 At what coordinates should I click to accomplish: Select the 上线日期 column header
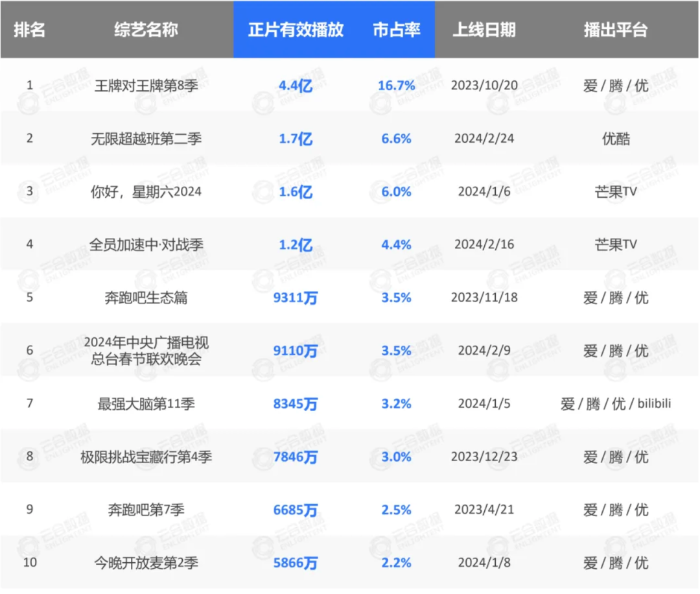[484, 30]
